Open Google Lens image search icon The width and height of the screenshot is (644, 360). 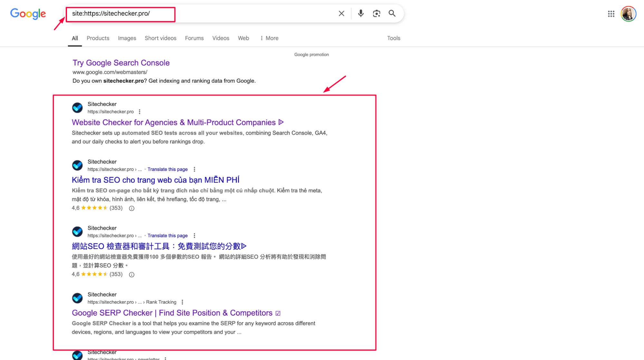pos(377,14)
